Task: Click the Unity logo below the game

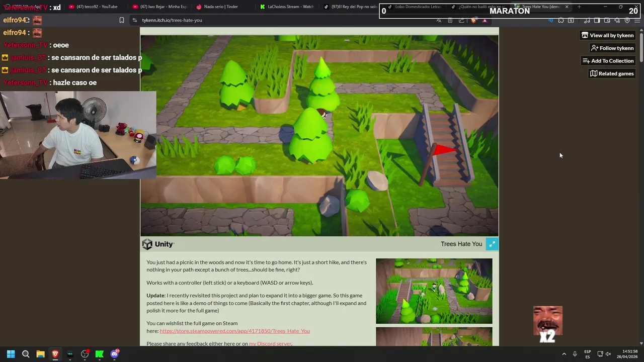Action: 158,244
